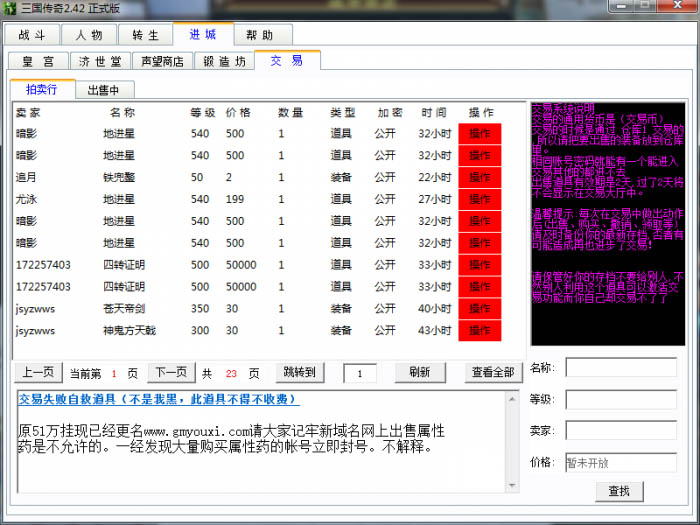The width and height of the screenshot is (700, 525).
Task: Switch to the 声望商店 tab
Action: point(163,61)
